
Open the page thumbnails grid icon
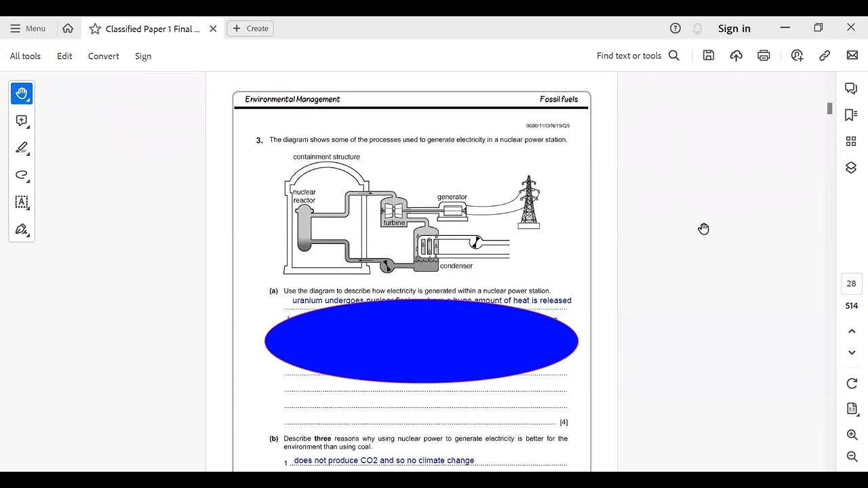tap(851, 141)
